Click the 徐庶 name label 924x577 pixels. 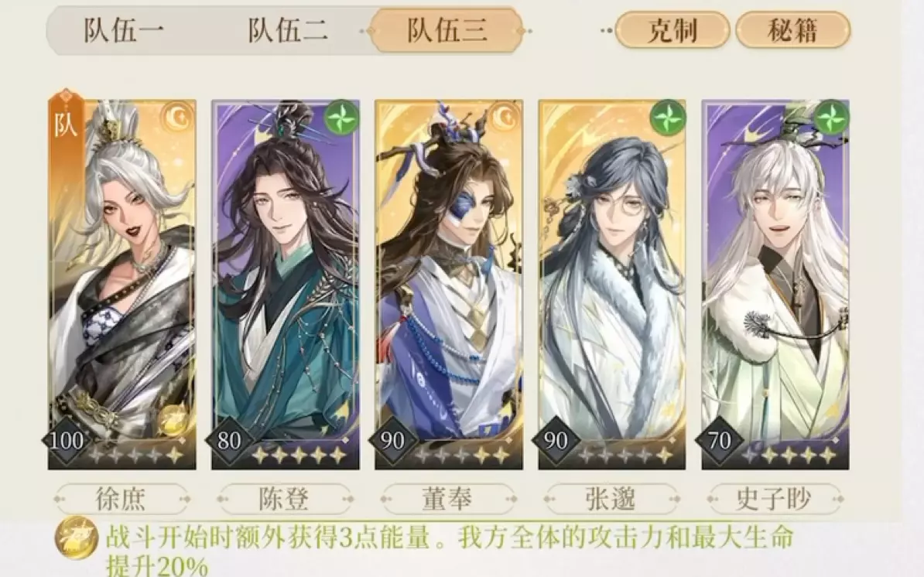click(x=121, y=500)
